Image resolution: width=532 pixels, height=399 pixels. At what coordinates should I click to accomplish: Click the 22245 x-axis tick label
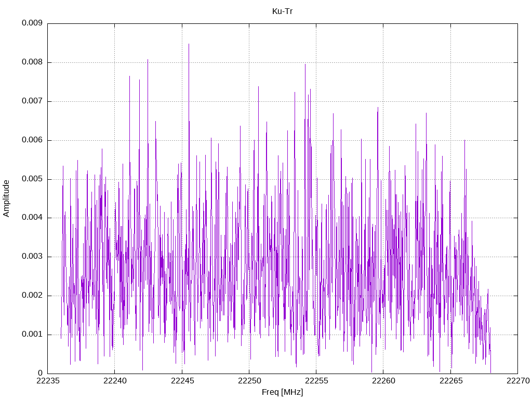point(182,381)
